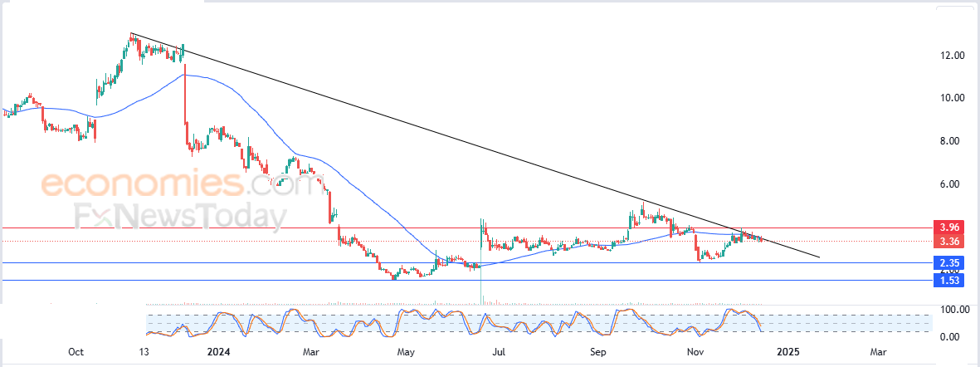
Task: Click the May date on time axis
Action: tap(406, 352)
